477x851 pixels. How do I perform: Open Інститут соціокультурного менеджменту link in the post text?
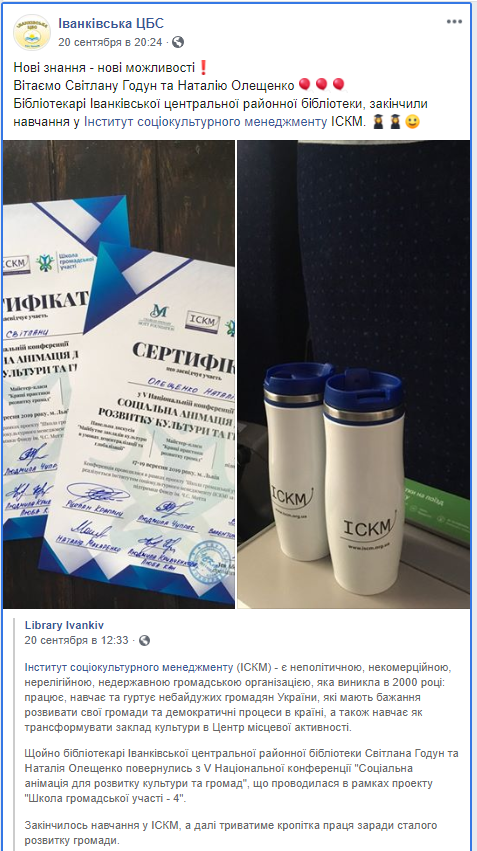(x=206, y=122)
